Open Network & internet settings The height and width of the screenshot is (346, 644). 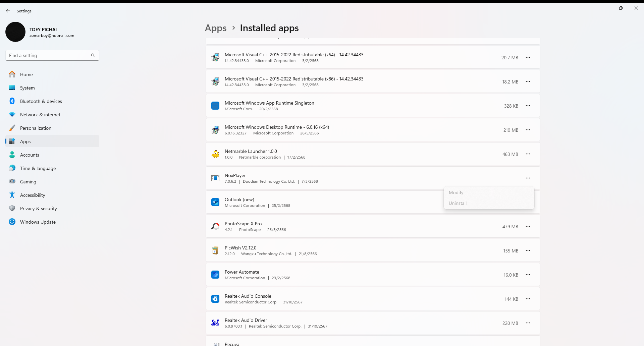pyautogui.click(x=52, y=115)
